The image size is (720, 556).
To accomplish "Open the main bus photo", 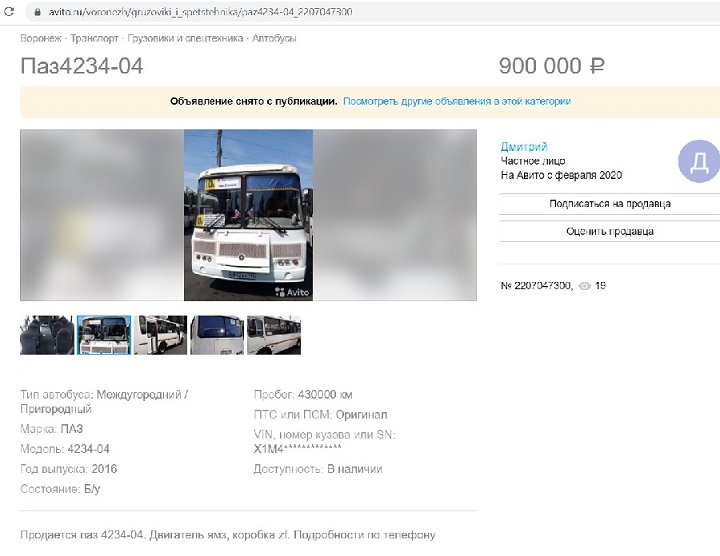I will (248, 215).
